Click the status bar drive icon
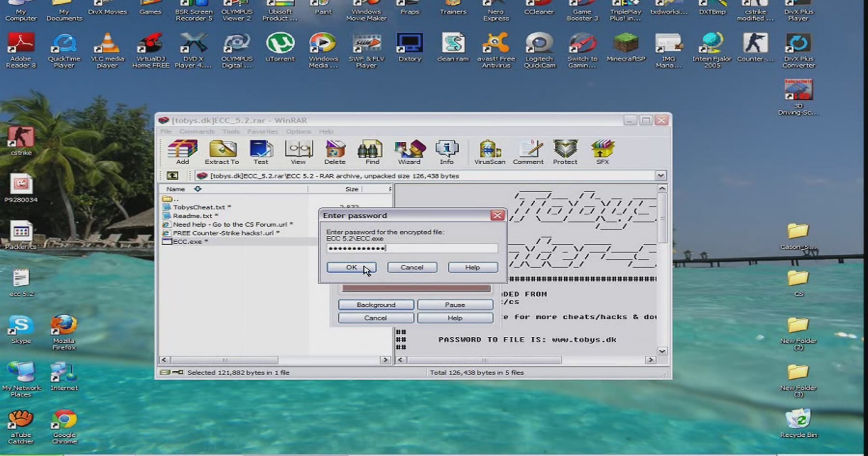Screen dimensions: 868x456 coord(165,372)
